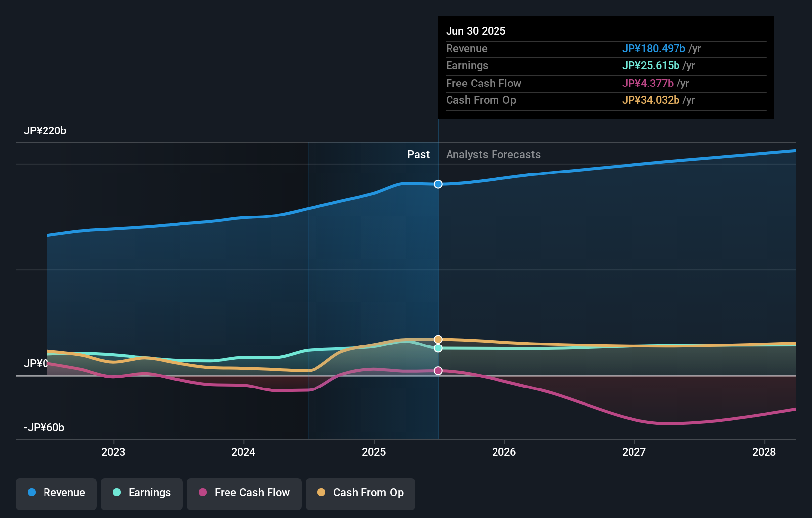812x518 pixels.
Task: Click the Earnings legend dot icon
Action: 116,492
